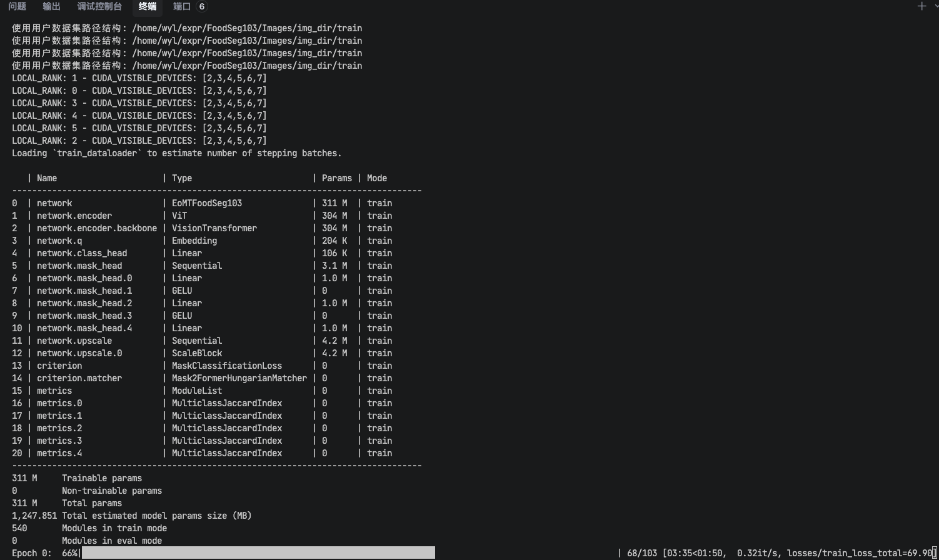
Task: Click the 'LOCAL_RANK: 4' output line
Action: 139,116
